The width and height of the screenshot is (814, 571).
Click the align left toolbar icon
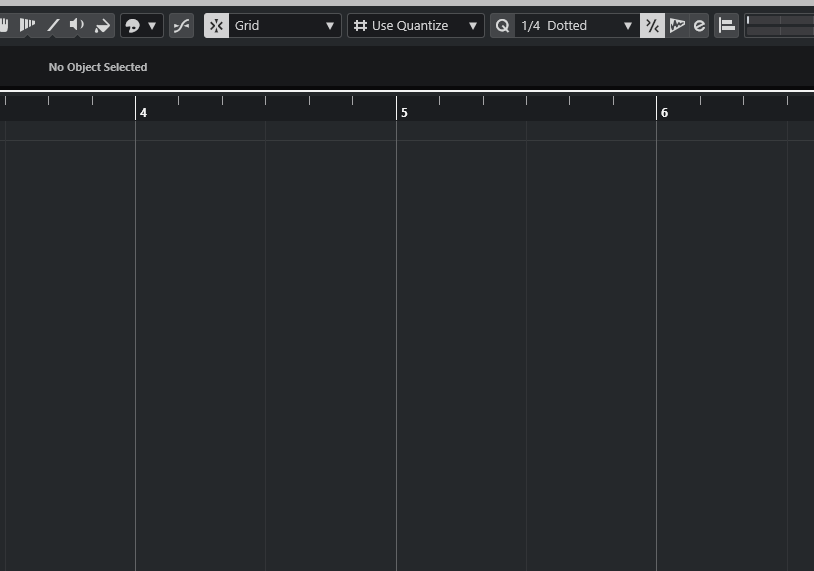(x=726, y=25)
